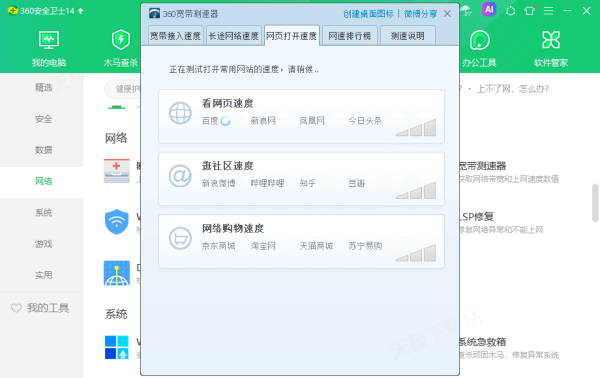Click 知乎 in 逛社区速度 card

point(307,183)
